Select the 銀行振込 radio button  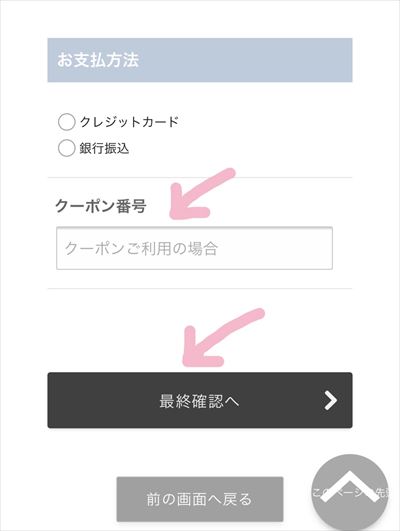click(x=66, y=148)
